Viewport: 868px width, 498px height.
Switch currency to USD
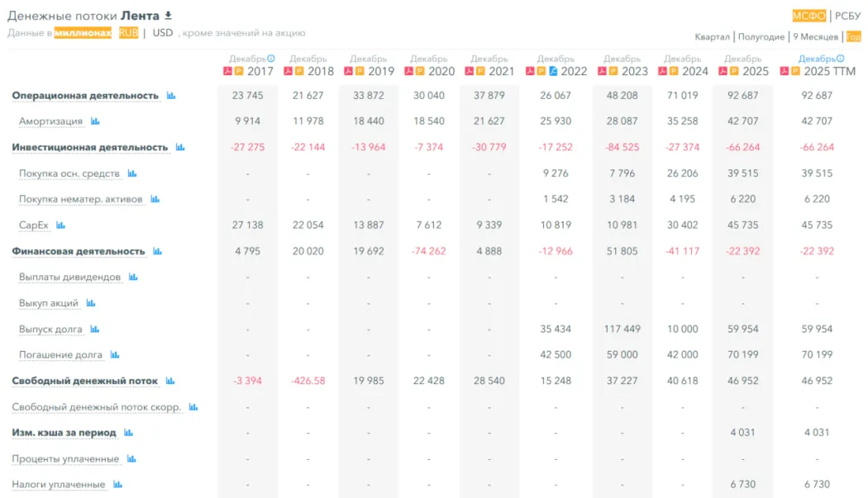point(163,33)
